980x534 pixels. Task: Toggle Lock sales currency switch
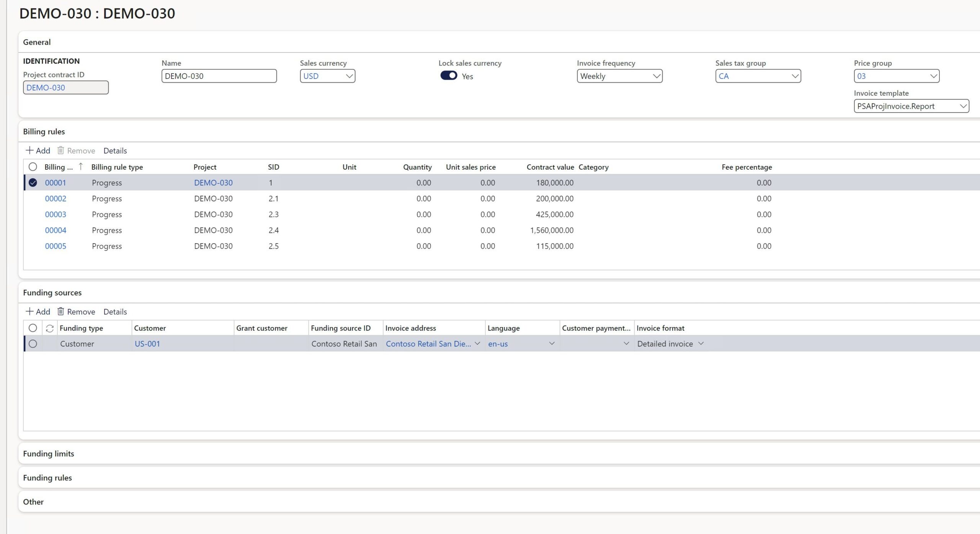coord(449,75)
